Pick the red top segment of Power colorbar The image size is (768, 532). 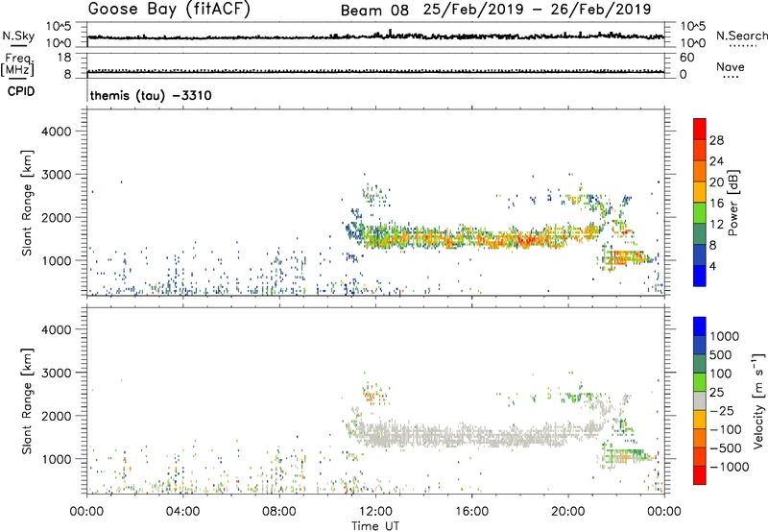click(700, 129)
